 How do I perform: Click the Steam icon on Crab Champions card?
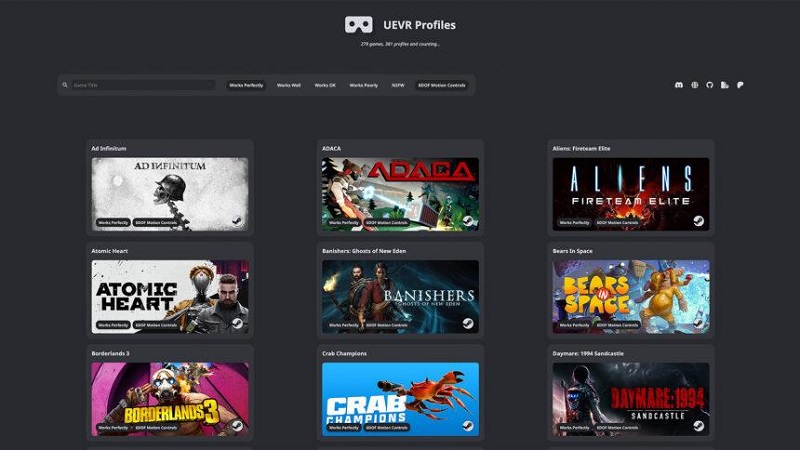point(467,426)
